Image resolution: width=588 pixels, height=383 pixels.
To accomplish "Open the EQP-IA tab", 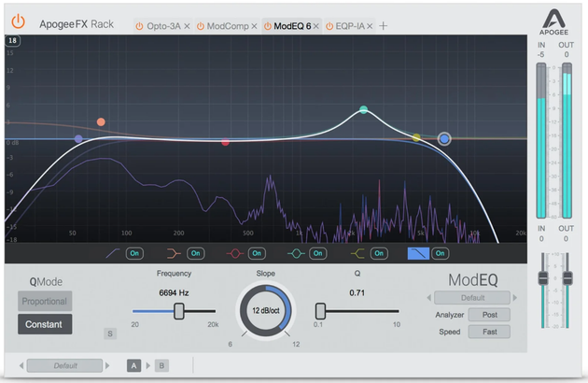I will [350, 26].
